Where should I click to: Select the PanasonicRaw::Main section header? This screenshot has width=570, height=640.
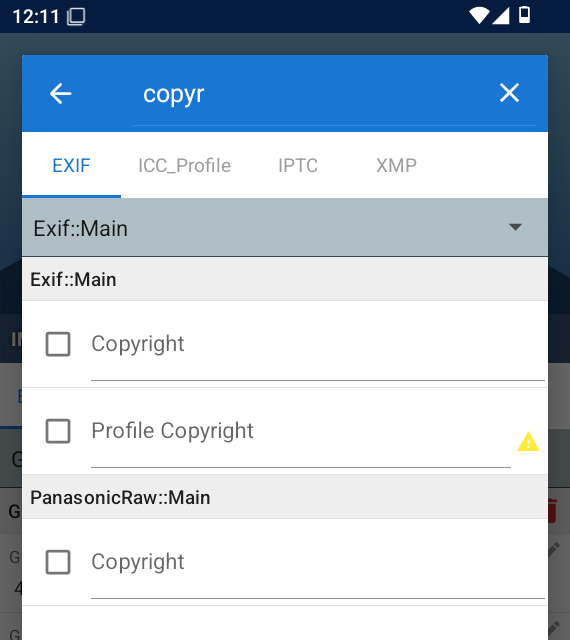coord(285,498)
